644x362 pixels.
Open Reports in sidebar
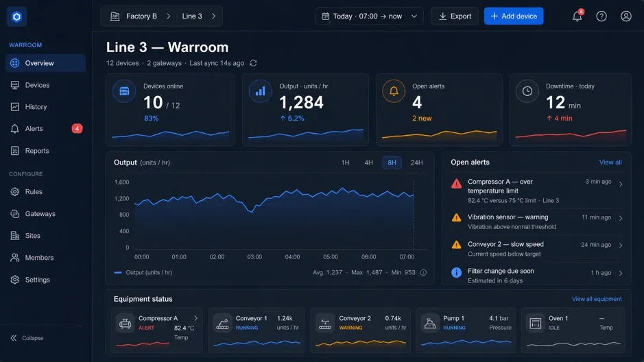point(45,151)
